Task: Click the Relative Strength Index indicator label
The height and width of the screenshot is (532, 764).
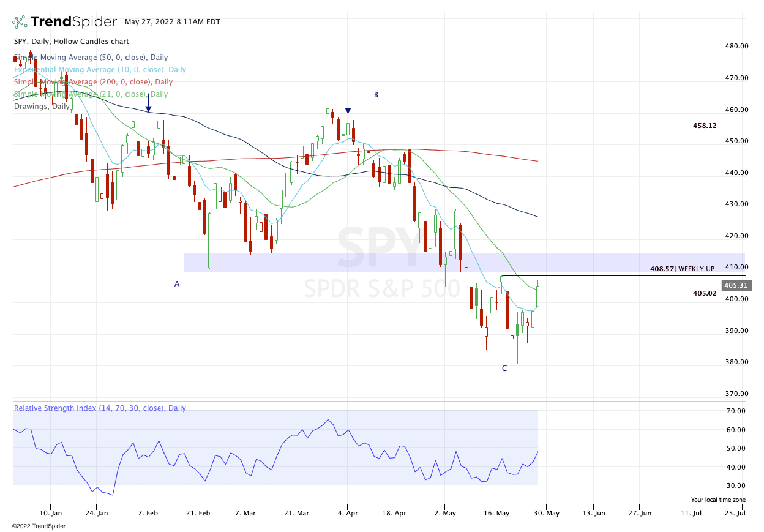Action: coord(100,408)
